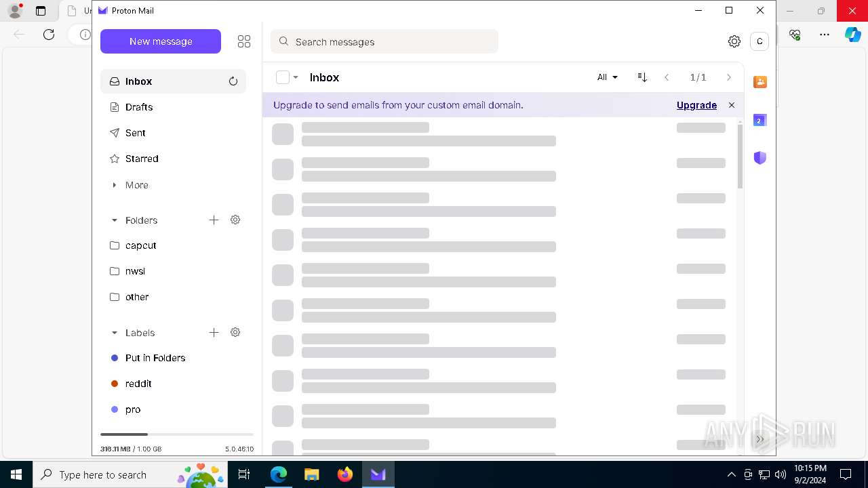Open the page selector 1/1
Viewport: 868px width, 488px height.
click(698, 77)
